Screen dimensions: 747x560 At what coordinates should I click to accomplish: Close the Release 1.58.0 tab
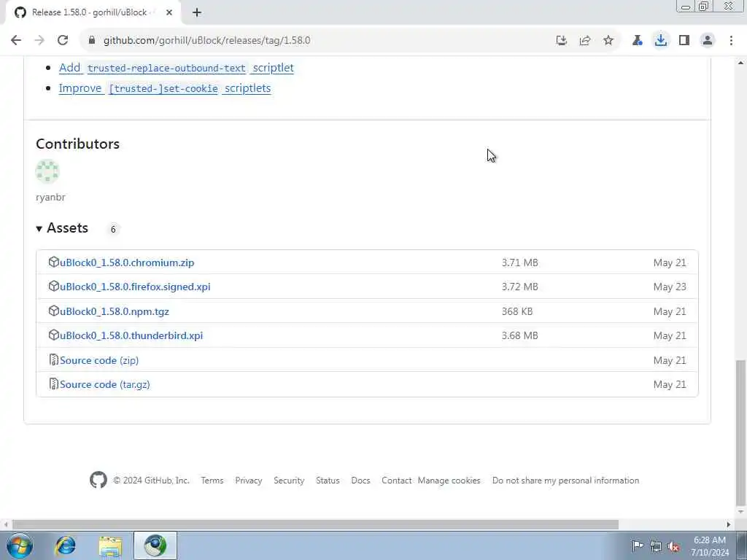tap(169, 13)
